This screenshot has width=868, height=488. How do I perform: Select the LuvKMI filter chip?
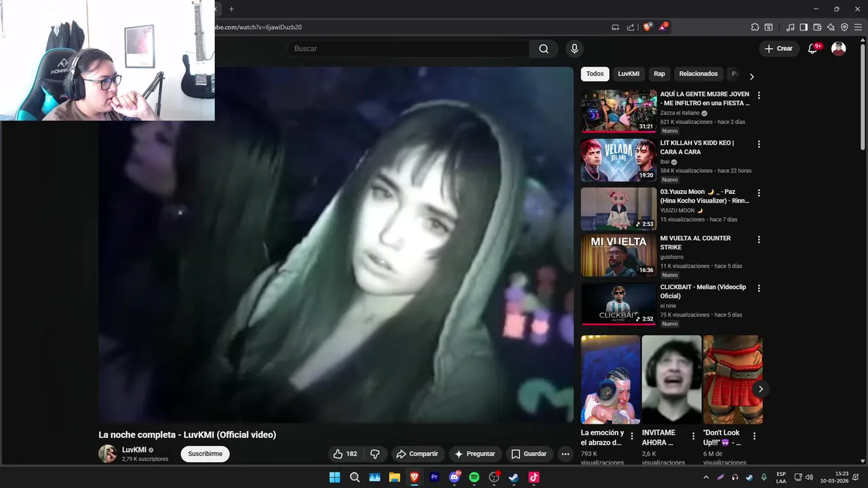pyautogui.click(x=629, y=74)
